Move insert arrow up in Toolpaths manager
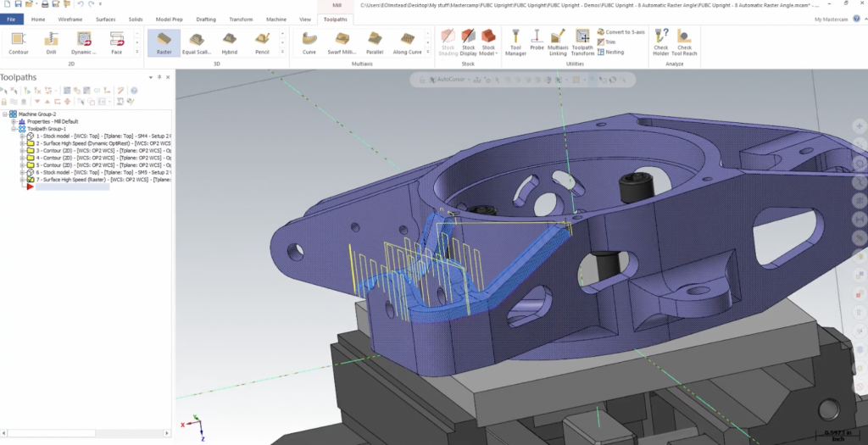Image resolution: width=868 pixels, height=445 pixels. (47, 102)
